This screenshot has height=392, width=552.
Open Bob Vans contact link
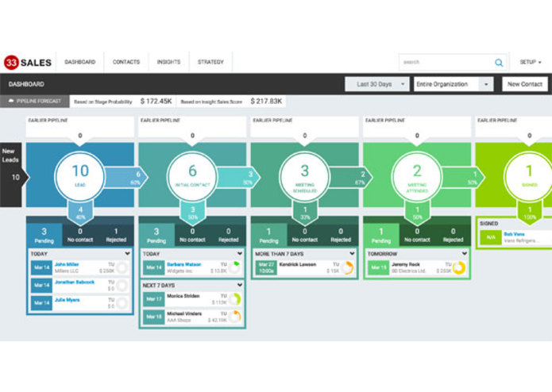[515, 234]
